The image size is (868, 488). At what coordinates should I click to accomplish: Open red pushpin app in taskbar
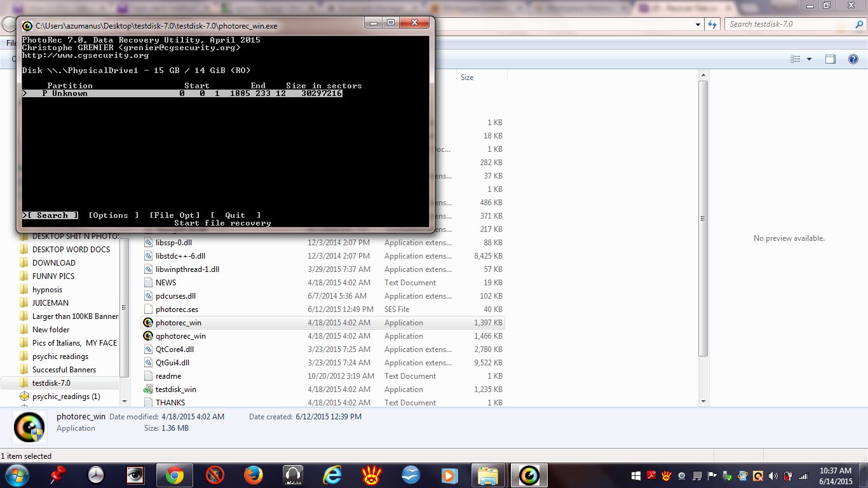tap(58, 475)
